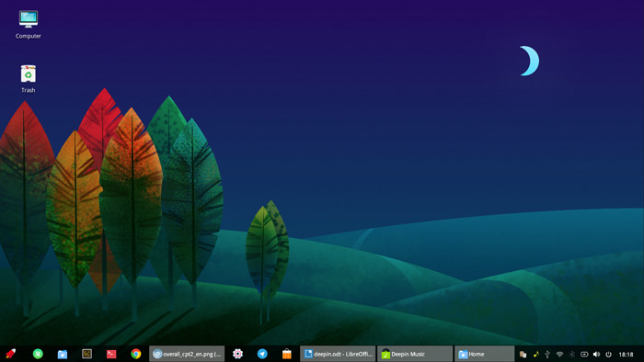The image size is (644, 362).
Task: Open the gear Control Center icon
Action: (x=237, y=354)
